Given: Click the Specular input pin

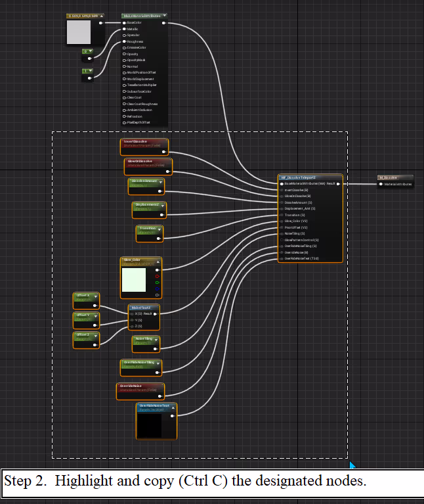Looking at the screenshot, I should click(x=125, y=35).
